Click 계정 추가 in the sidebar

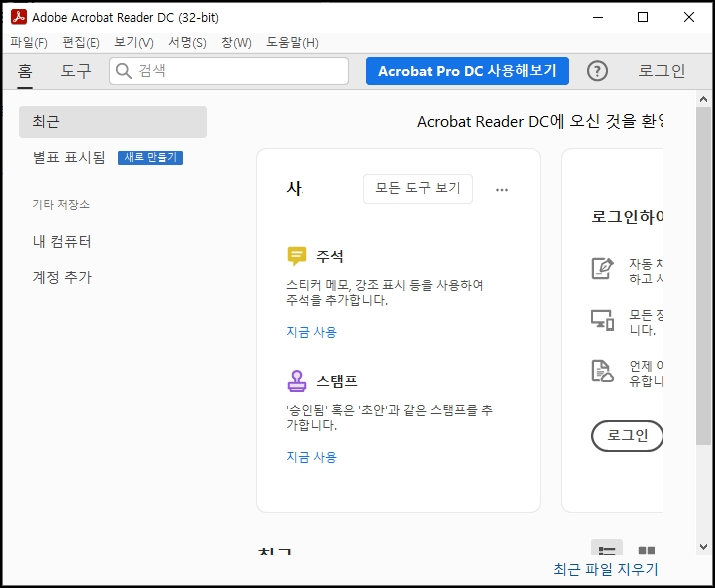62,277
